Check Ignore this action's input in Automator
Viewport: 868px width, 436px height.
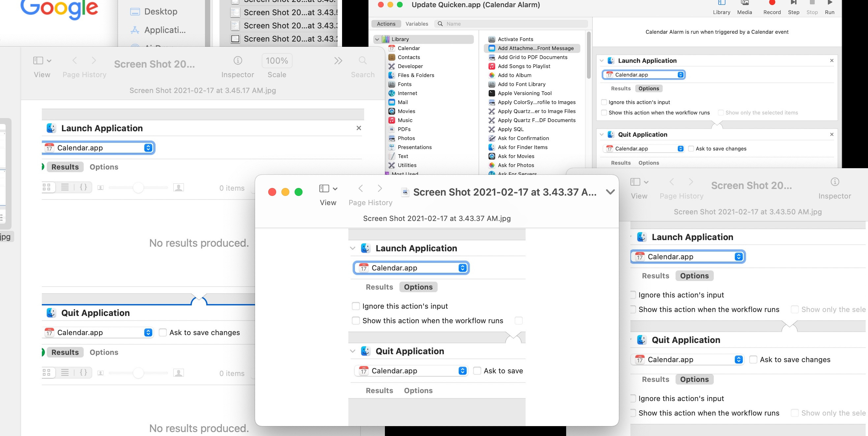pyautogui.click(x=604, y=102)
